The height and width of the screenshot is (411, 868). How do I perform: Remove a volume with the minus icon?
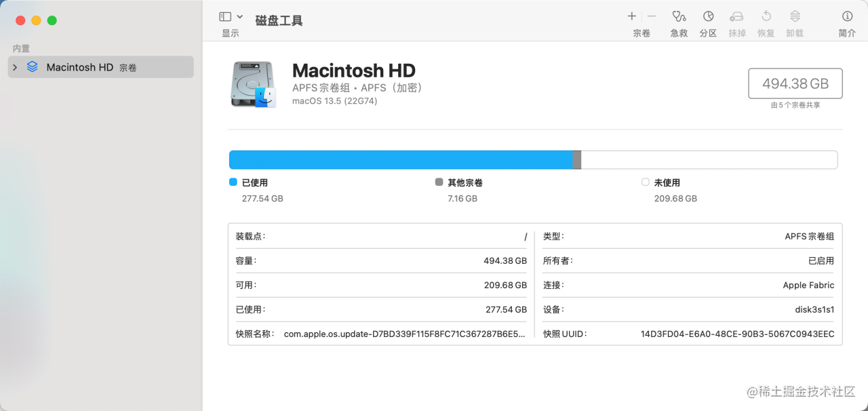coord(652,16)
